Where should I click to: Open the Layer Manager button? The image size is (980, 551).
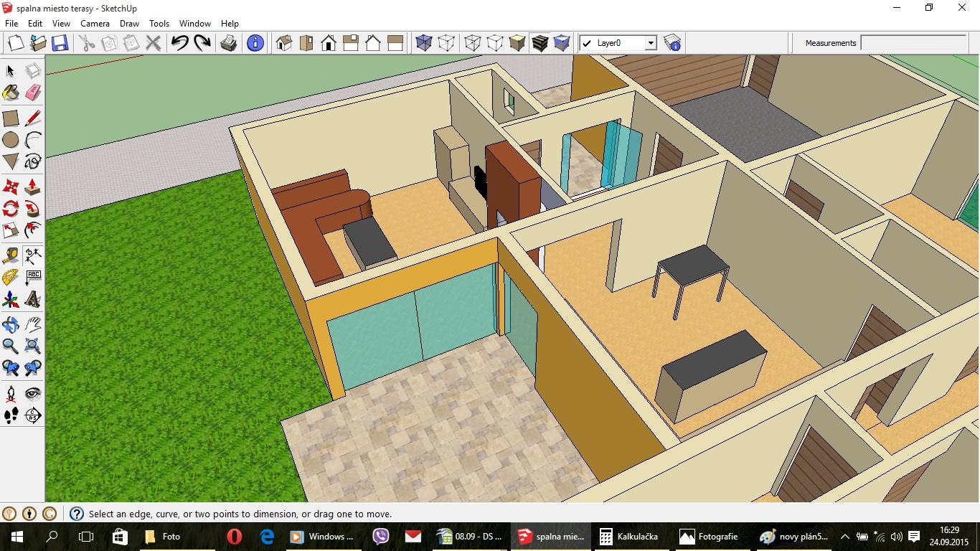pyautogui.click(x=672, y=43)
